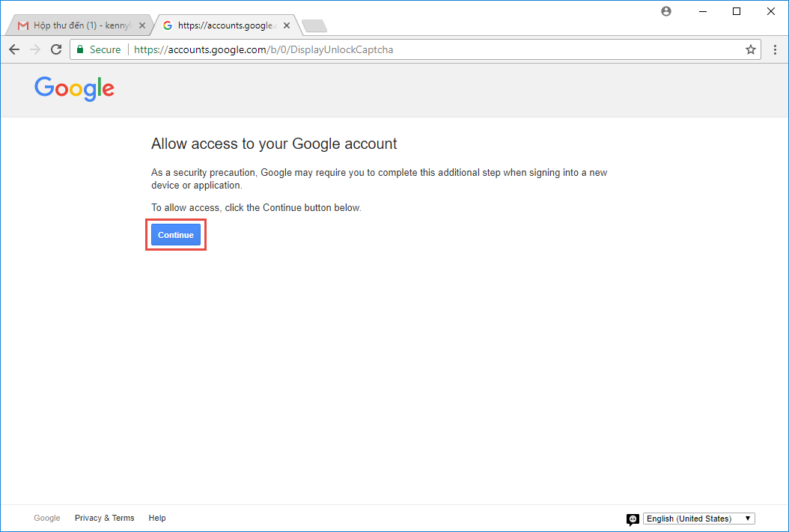Viewport: 789px width, 532px height.
Task: Open a new browser tab
Action: tap(314, 26)
